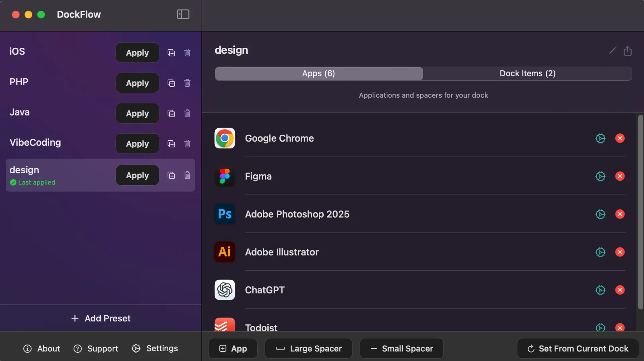Image resolution: width=644 pixels, height=361 pixels.
Task: Remove Figma from the design preset
Action: pos(620,176)
